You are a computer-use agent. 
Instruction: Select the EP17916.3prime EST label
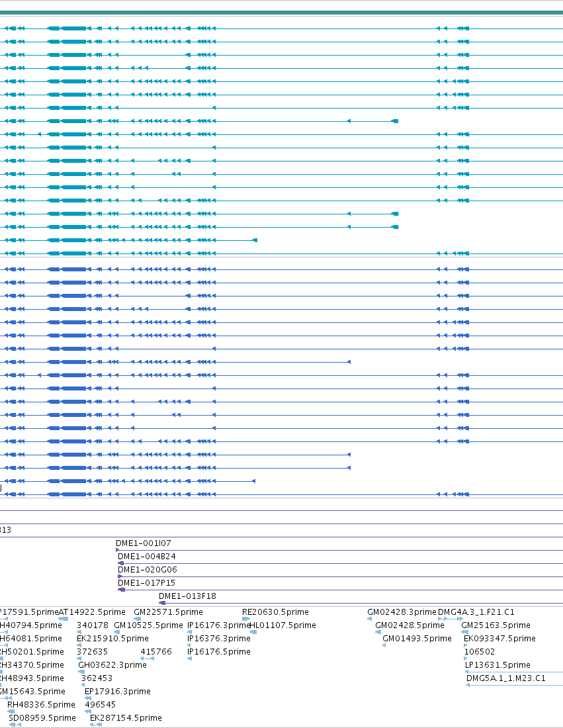click(x=118, y=692)
